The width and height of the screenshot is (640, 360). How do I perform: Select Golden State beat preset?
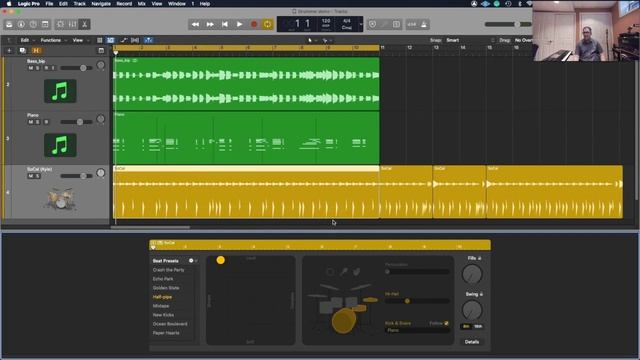[166, 288]
